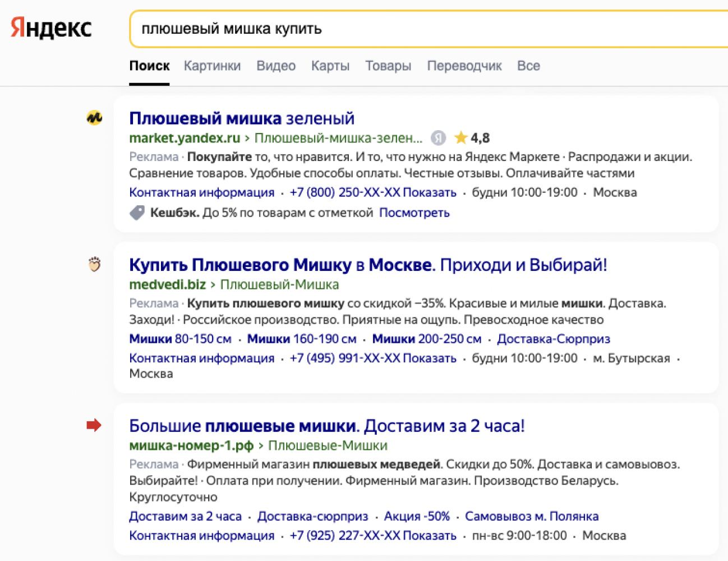Open the Самовывоз м. Полянка sitelink

(532, 516)
